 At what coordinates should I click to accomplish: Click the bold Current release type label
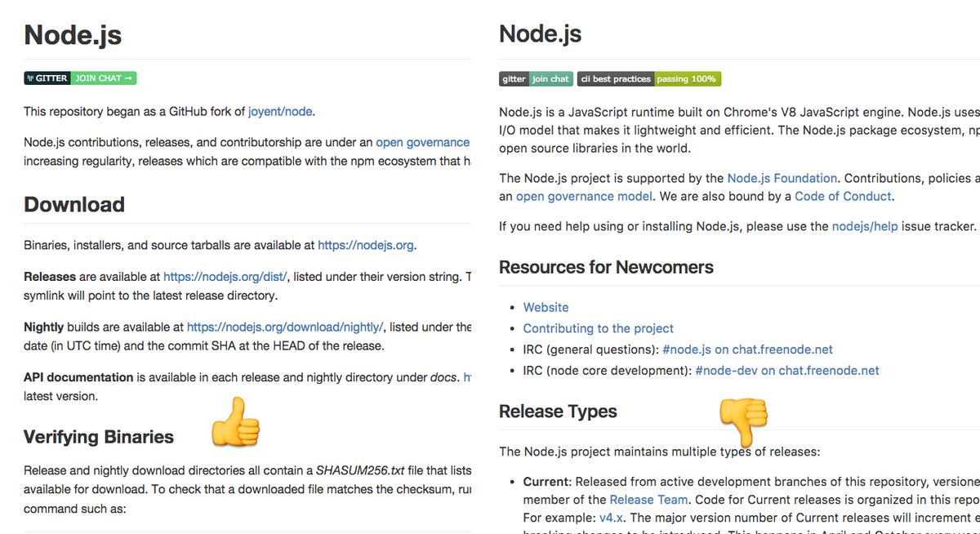[x=546, y=481]
